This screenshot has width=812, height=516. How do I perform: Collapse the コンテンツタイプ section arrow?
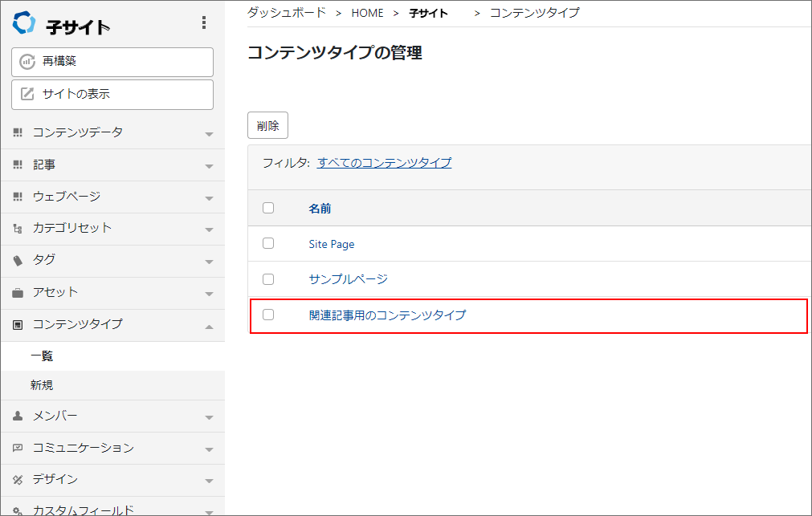(209, 327)
